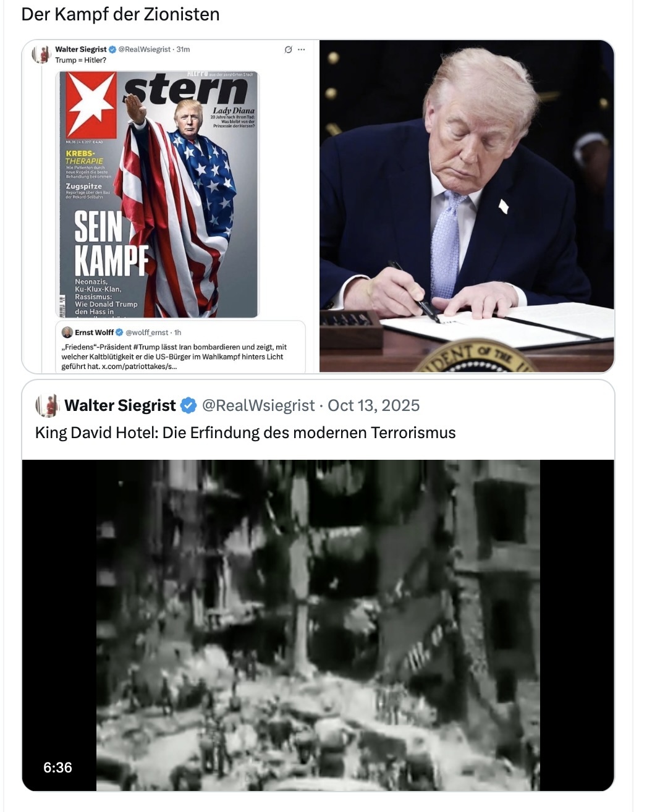This screenshot has height=812, width=660.
Task: Click the three-dots more icon in the embedded tweet screenshot
Action: click(301, 49)
